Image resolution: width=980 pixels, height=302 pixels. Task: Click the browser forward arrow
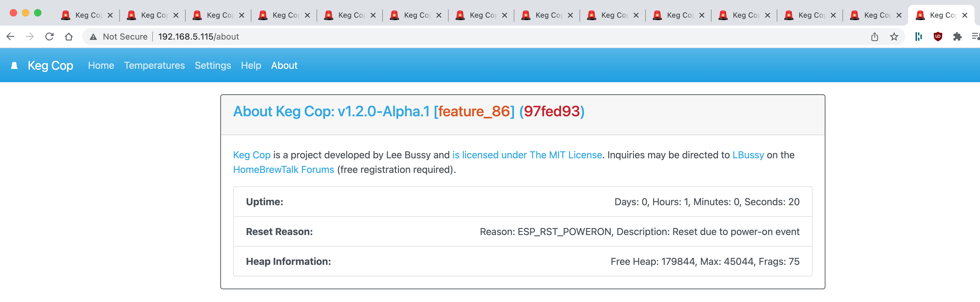(x=30, y=37)
